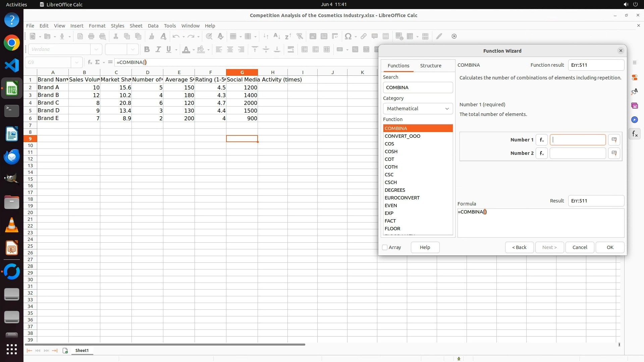Toggle Italic formatting button
The height and width of the screenshot is (362, 644).
tap(158, 50)
